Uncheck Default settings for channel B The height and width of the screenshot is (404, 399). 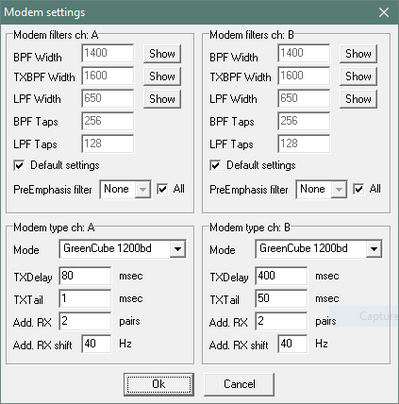pos(215,165)
